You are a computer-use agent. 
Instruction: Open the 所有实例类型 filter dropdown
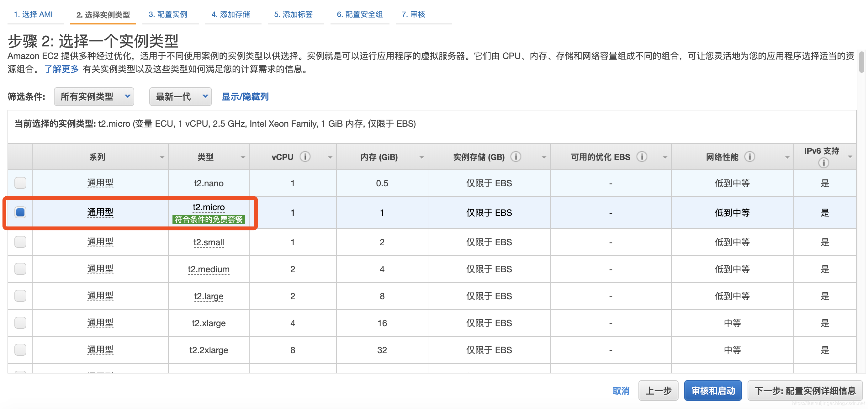pyautogui.click(x=94, y=97)
